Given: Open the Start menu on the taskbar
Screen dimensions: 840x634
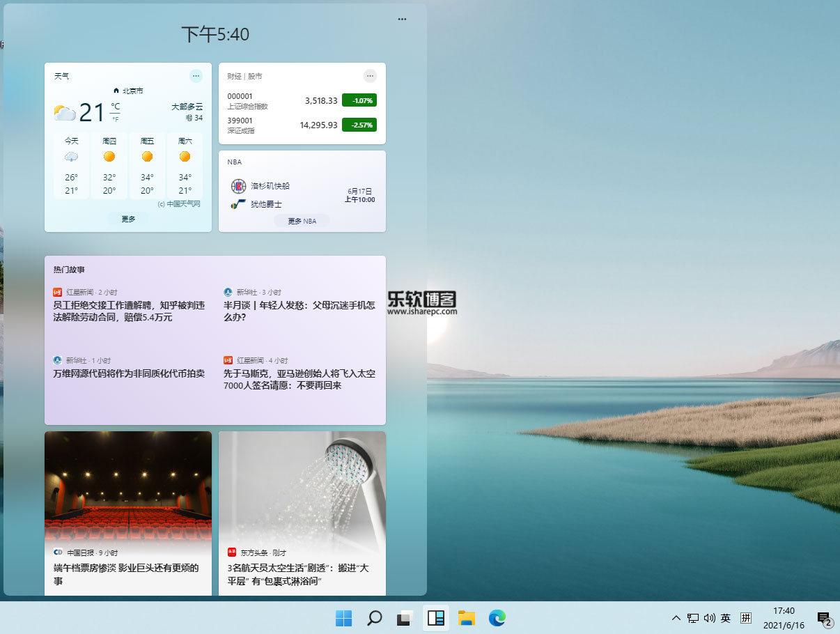Looking at the screenshot, I should tap(343, 617).
